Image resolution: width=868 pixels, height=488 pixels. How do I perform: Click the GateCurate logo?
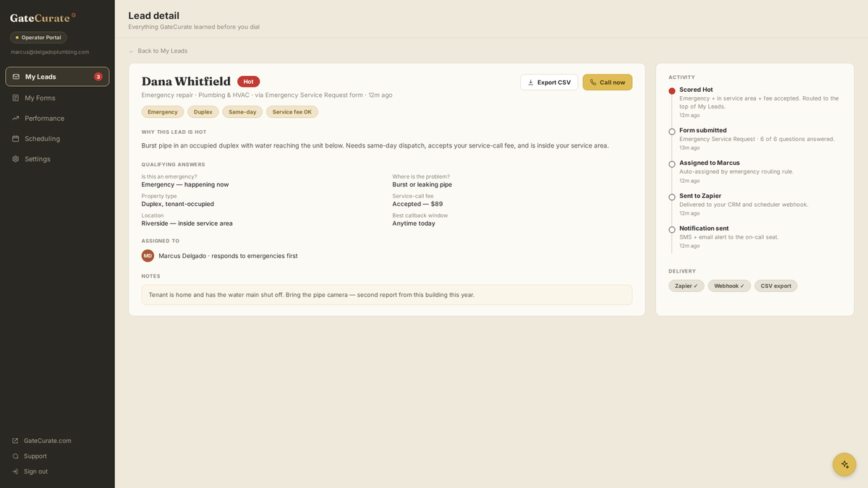pyautogui.click(x=43, y=17)
